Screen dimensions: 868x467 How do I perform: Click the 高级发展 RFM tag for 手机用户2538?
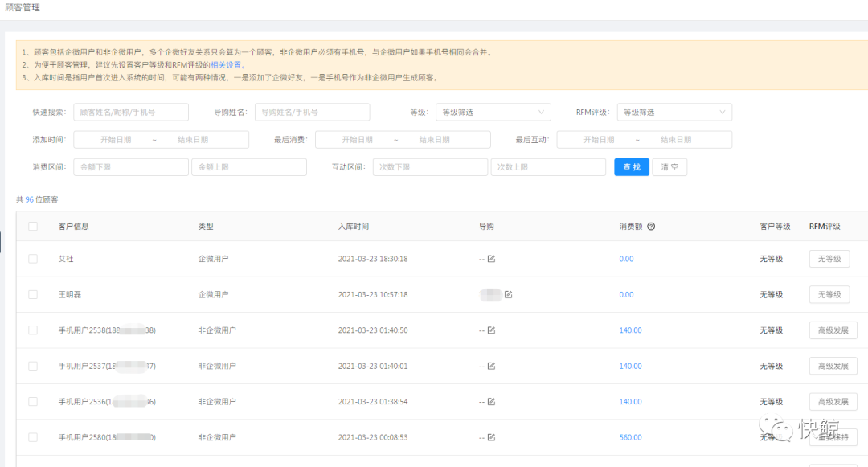[833, 330]
